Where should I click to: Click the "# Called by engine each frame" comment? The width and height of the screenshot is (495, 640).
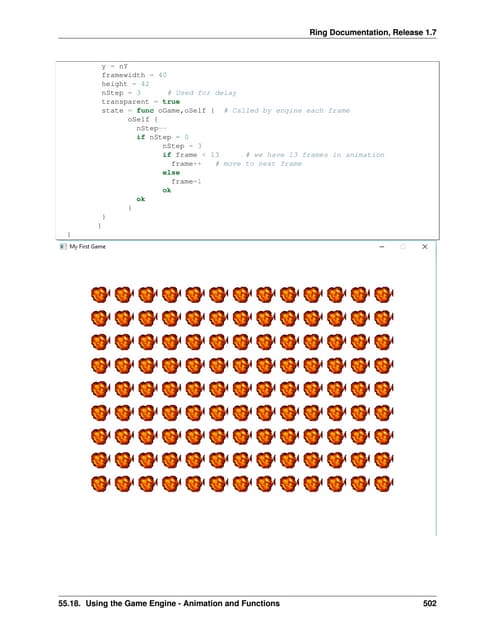[x=287, y=111]
